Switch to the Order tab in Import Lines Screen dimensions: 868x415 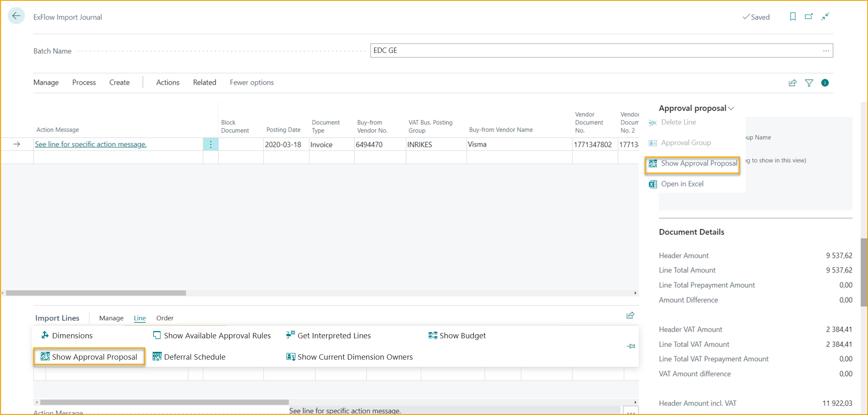[x=165, y=318]
